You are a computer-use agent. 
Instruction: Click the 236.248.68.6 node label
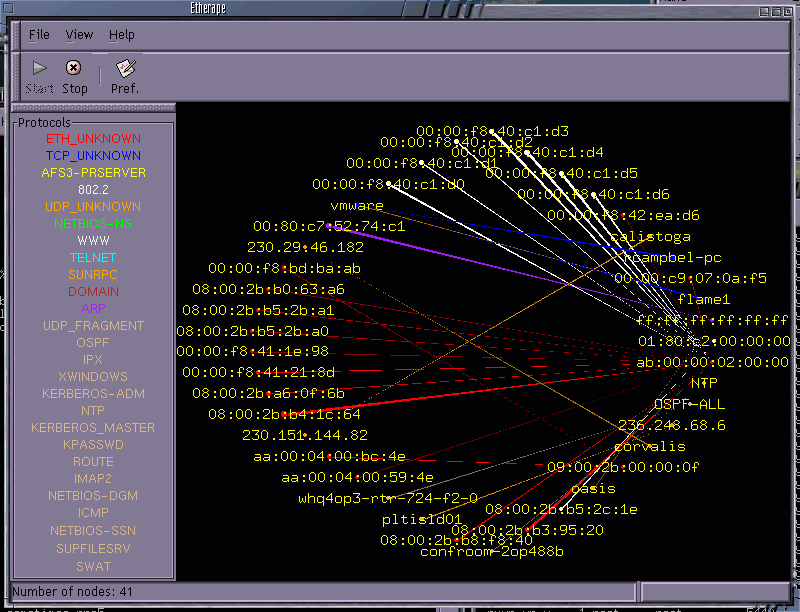point(672,425)
